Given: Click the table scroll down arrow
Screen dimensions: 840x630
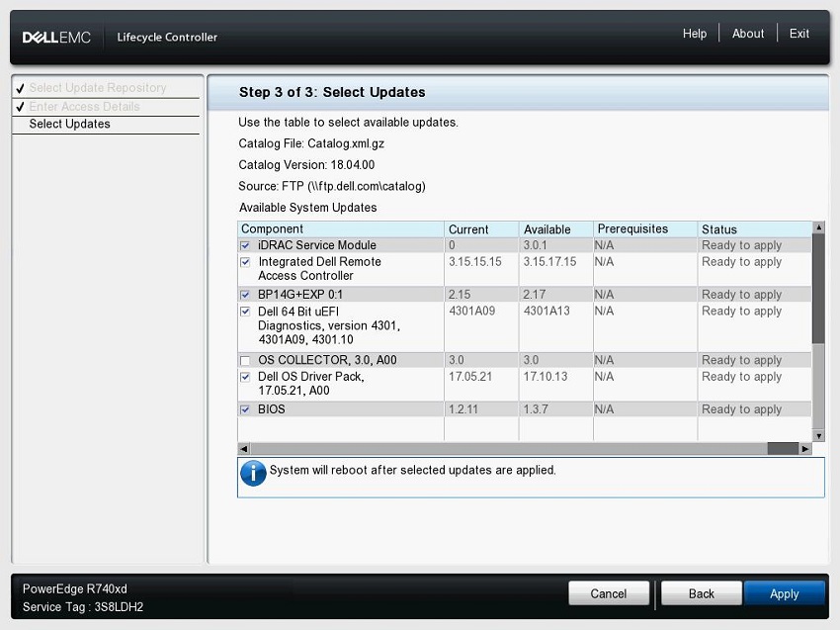Looking at the screenshot, I should [818, 436].
